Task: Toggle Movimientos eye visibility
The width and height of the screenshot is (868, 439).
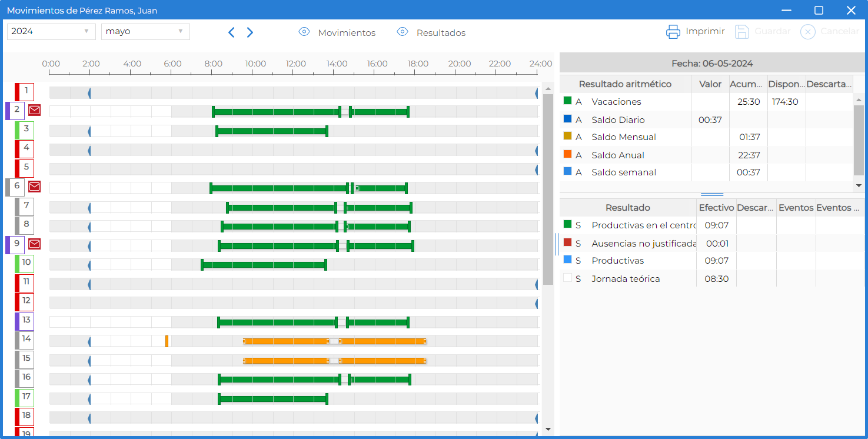Action: [304, 32]
